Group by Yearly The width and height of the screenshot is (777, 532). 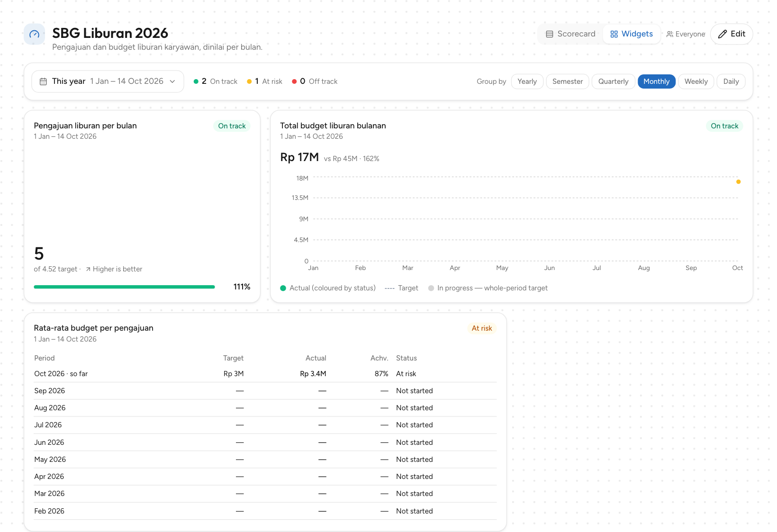pyautogui.click(x=527, y=81)
